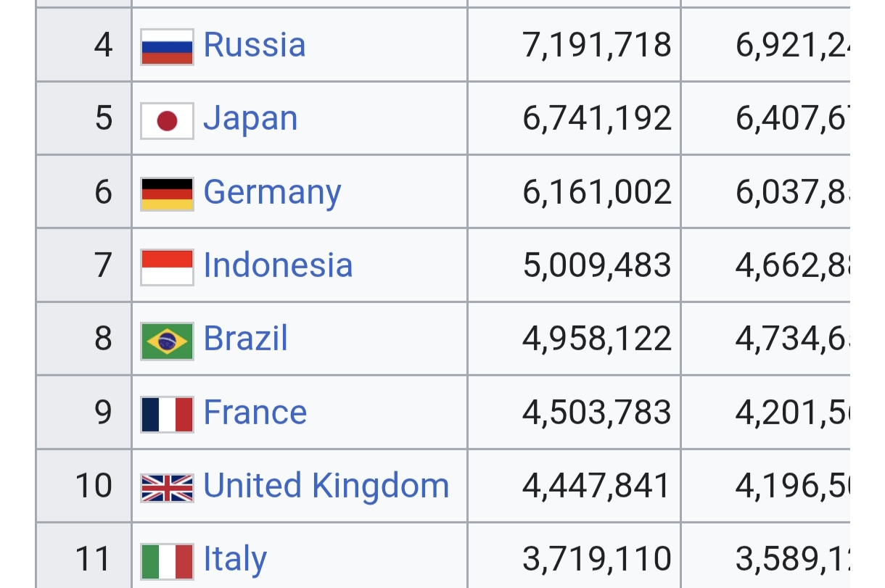
Task: Click the Brazil flag icon
Action: point(167,341)
